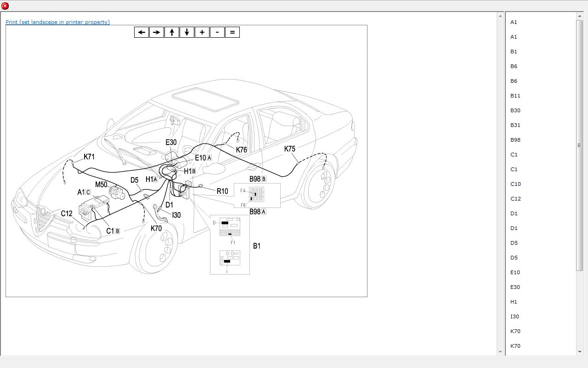Screen dimensions: 588x368
Task: Zoom in using the plus button
Action: click(x=202, y=32)
